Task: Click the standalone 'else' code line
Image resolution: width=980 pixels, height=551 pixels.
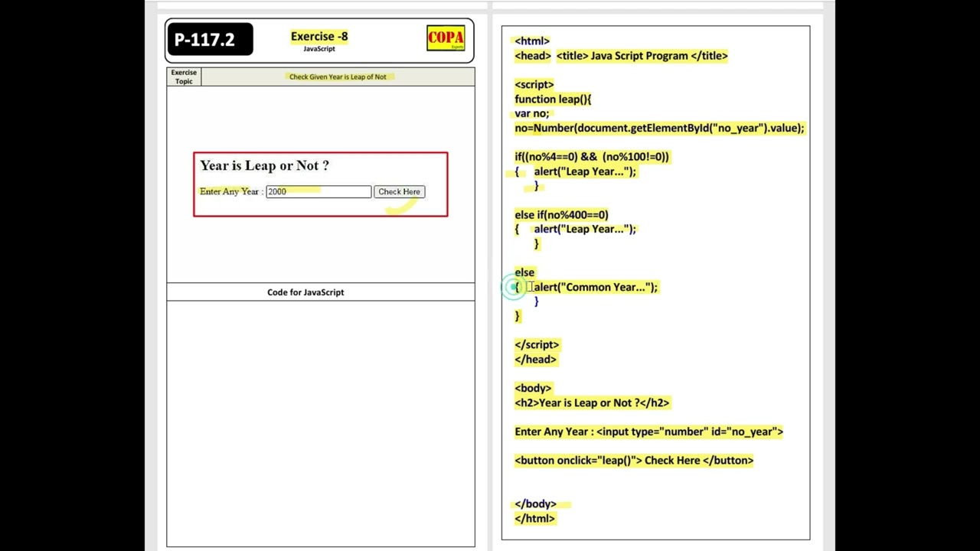Action: coord(524,272)
